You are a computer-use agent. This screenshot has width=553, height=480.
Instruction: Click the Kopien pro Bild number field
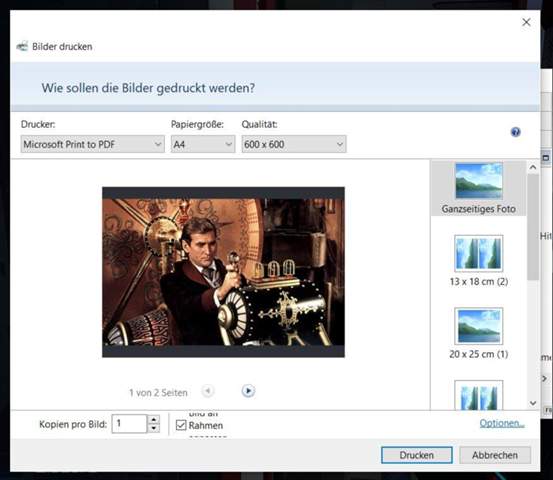click(129, 424)
